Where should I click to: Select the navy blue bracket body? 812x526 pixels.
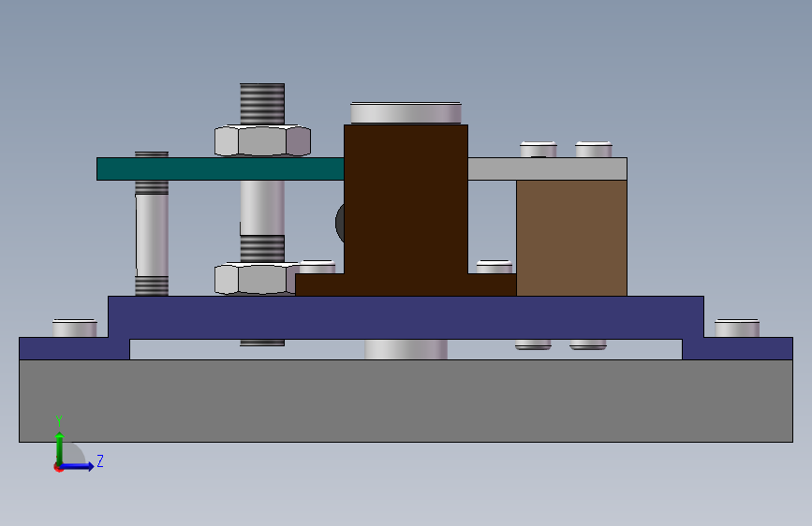406,317
